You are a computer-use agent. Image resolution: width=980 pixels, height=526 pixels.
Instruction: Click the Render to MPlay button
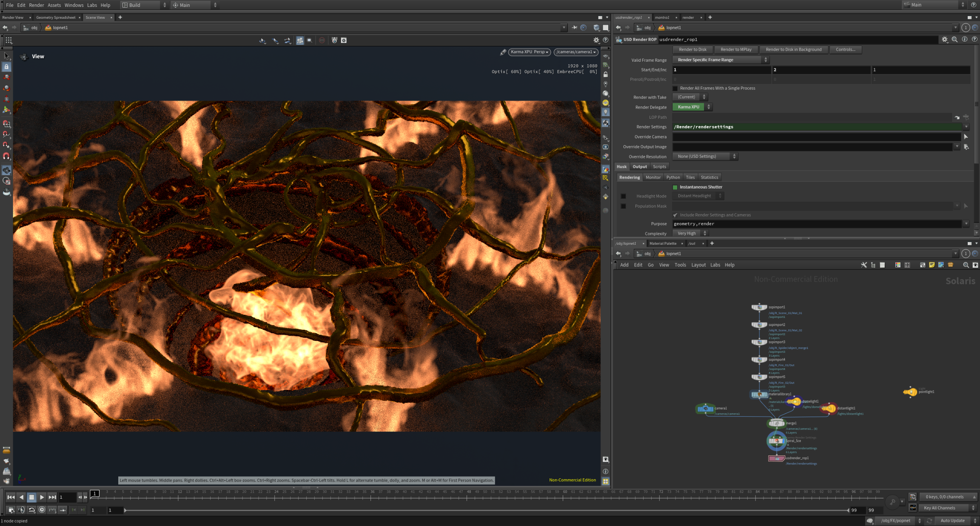(x=736, y=50)
